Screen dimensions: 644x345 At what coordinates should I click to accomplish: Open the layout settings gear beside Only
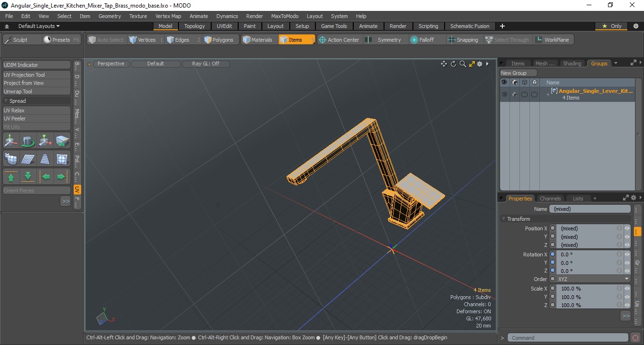pos(635,26)
